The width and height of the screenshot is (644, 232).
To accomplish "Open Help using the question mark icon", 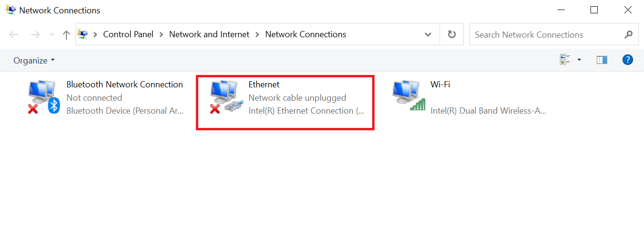I will 628,60.
